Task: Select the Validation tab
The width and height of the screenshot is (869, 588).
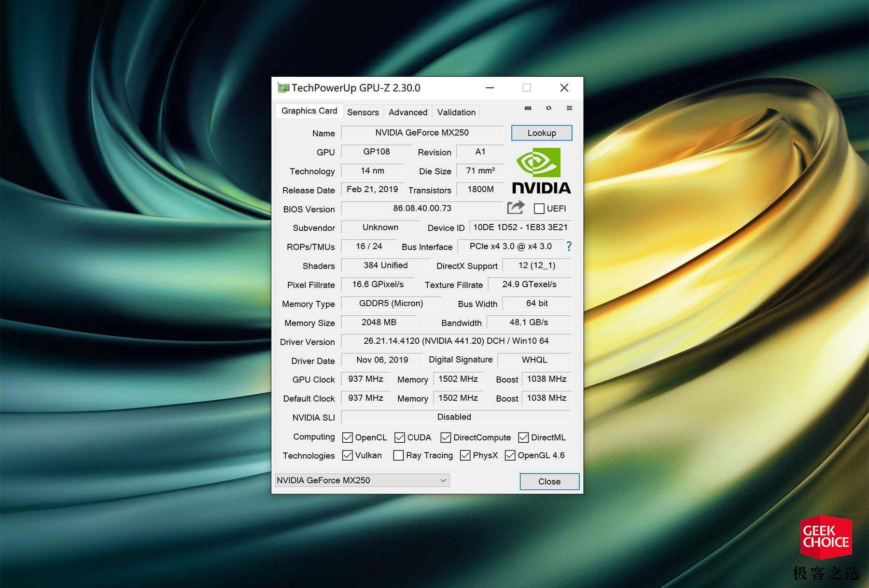Action: pyautogui.click(x=456, y=112)
